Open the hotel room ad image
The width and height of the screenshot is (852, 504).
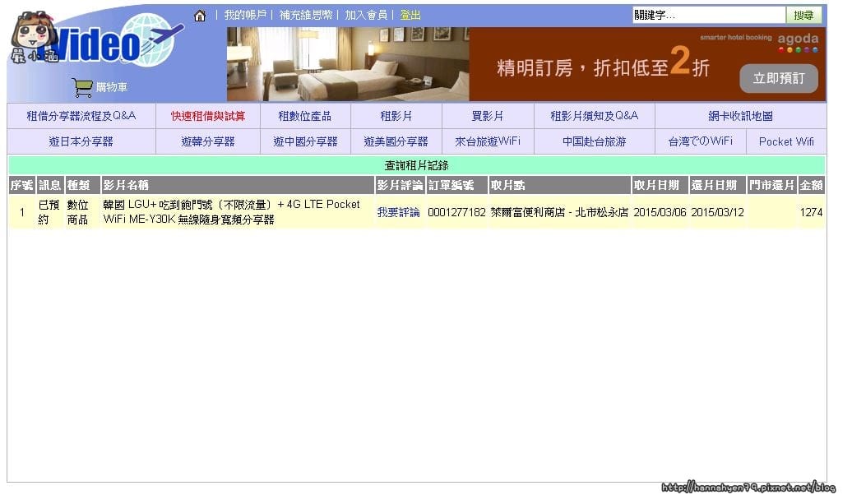(x=348, y=64)
